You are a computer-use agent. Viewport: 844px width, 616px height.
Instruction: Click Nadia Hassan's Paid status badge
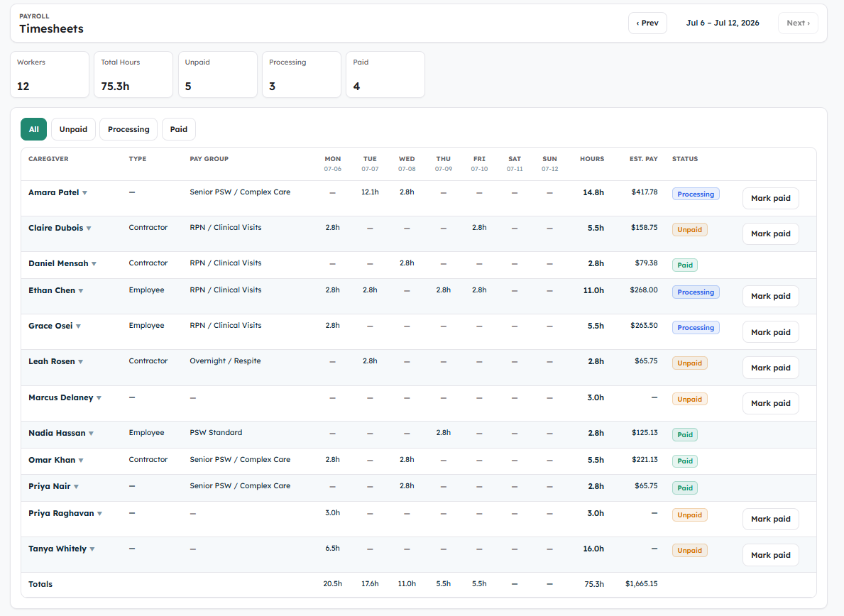[685, 435]
